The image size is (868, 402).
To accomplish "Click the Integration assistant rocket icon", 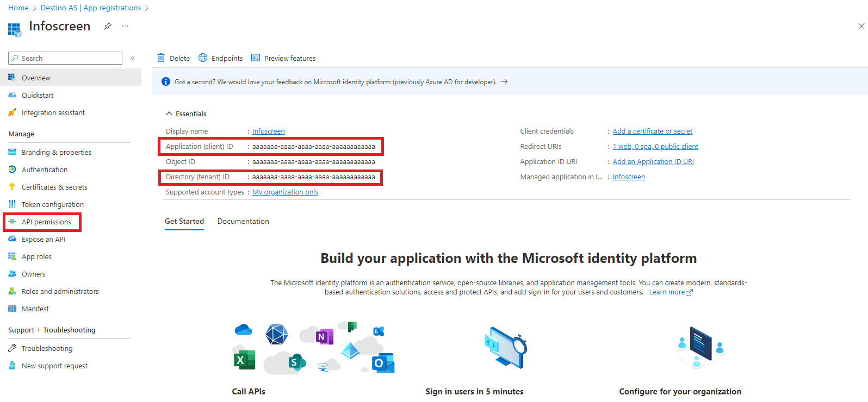I will [x=12, y=112].
